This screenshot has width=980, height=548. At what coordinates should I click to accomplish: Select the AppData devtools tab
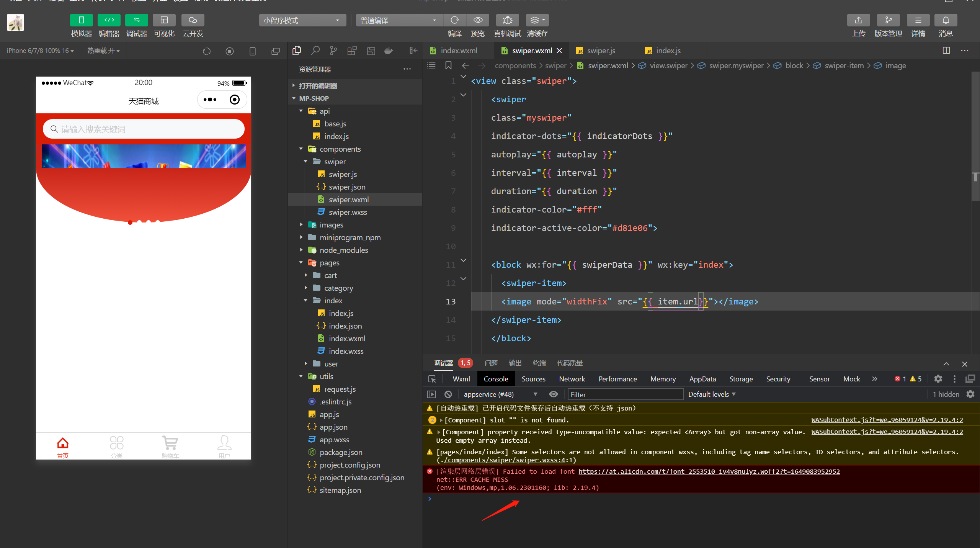click(702, 379)
